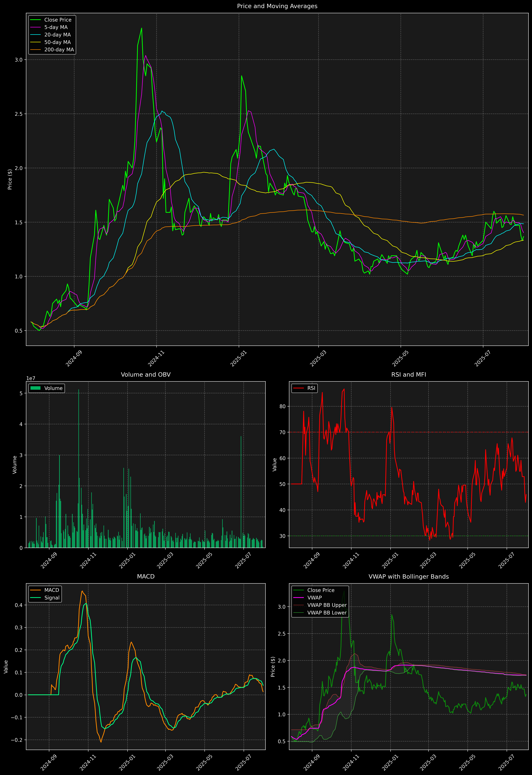This screenshot has height=775, width=532.
Task: Click the "VWAP with Bollinger Bands" title
Action: pyautogui.click(x=409, y=577)
